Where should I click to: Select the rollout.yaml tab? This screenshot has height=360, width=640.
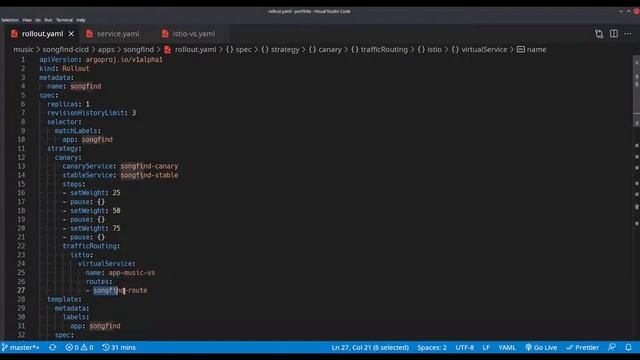42,34
